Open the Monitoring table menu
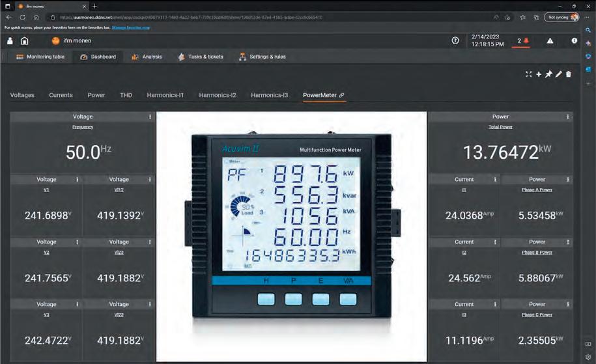 [x=40, y=57]
